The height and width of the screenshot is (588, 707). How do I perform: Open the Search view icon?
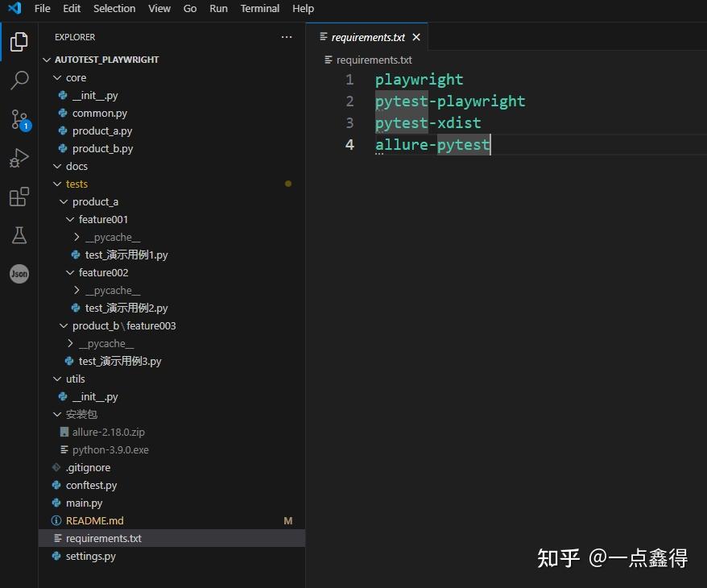[x=19, y=81]
